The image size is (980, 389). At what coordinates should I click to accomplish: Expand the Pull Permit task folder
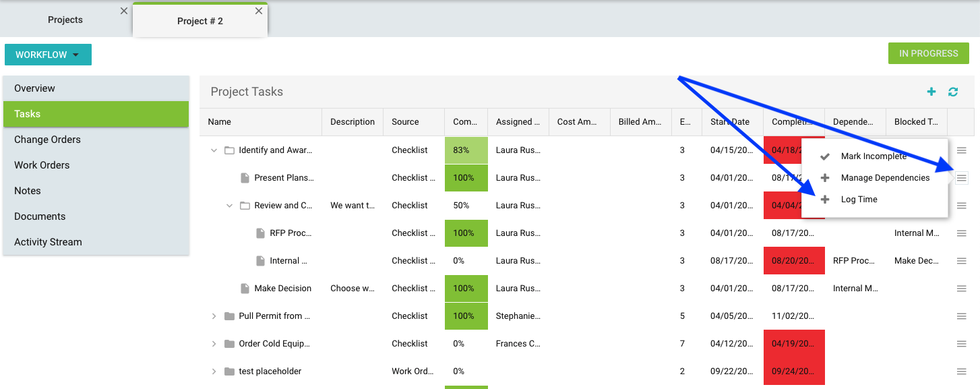214,316
